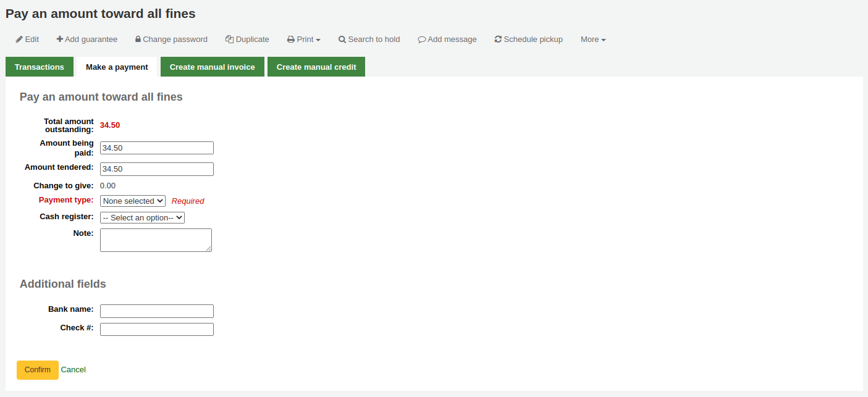Click the Print printer icon
868x397 pixels.
click(290, 40)
